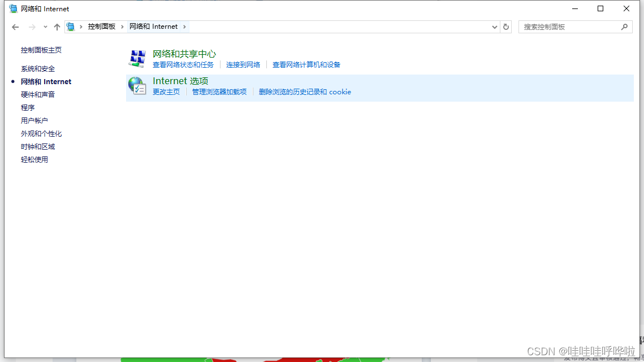Open 外观和个性化 category

[41, 134]
